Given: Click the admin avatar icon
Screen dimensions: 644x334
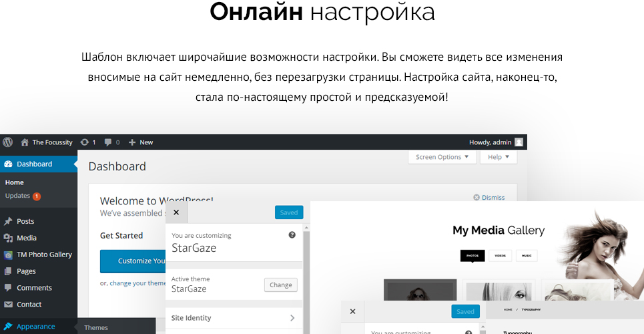Looking at the screenshot, I should (519, 142).
